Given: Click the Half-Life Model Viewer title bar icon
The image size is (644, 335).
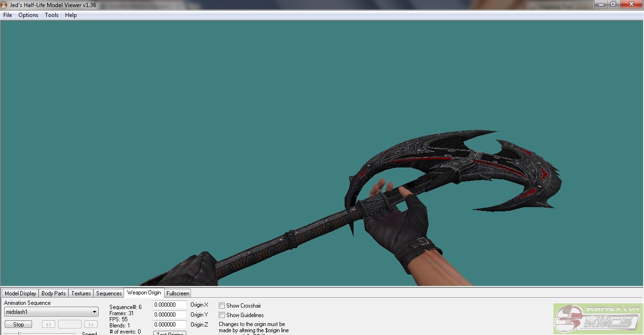Looking at the screenshot, I should [x=4, y=5].
